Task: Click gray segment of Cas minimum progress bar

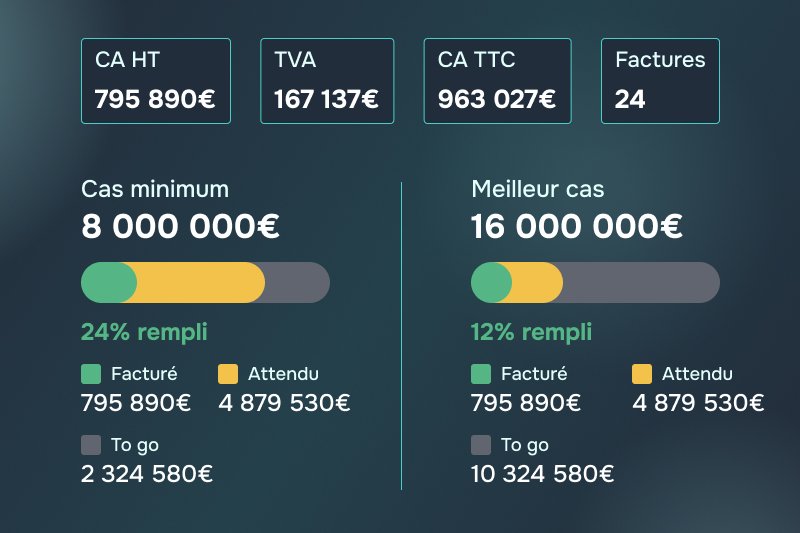Action: point(297,283)
